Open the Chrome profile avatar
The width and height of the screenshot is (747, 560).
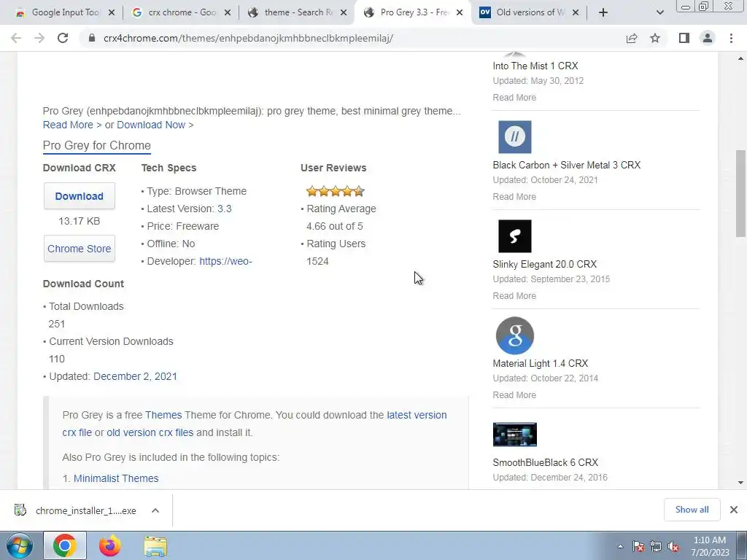(708, 38)
